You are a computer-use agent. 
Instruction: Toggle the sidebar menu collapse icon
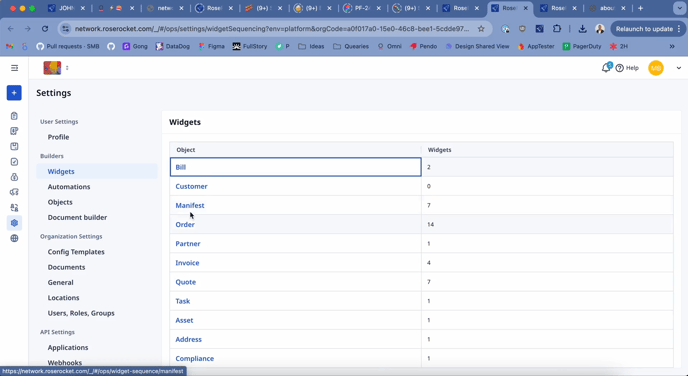pyautogui.click(x=14, y=68)
